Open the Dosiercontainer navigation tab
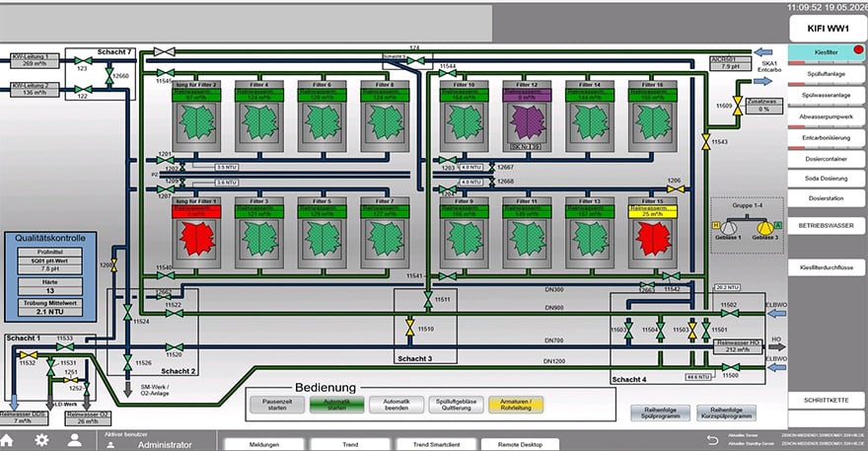 tap(826, 159)
